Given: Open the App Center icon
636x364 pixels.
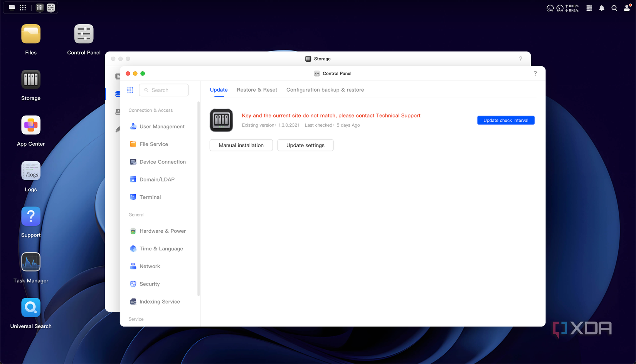Looking at the screenshot, I should pos(31,125).
